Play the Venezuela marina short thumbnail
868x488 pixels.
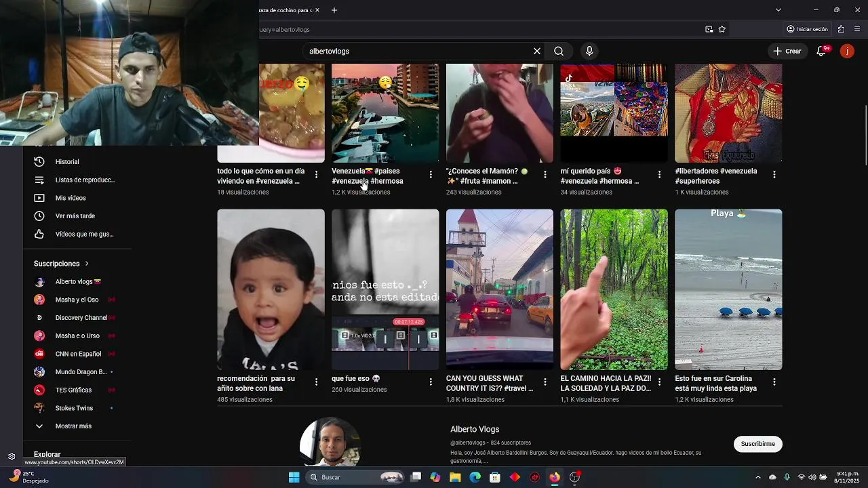385,113
